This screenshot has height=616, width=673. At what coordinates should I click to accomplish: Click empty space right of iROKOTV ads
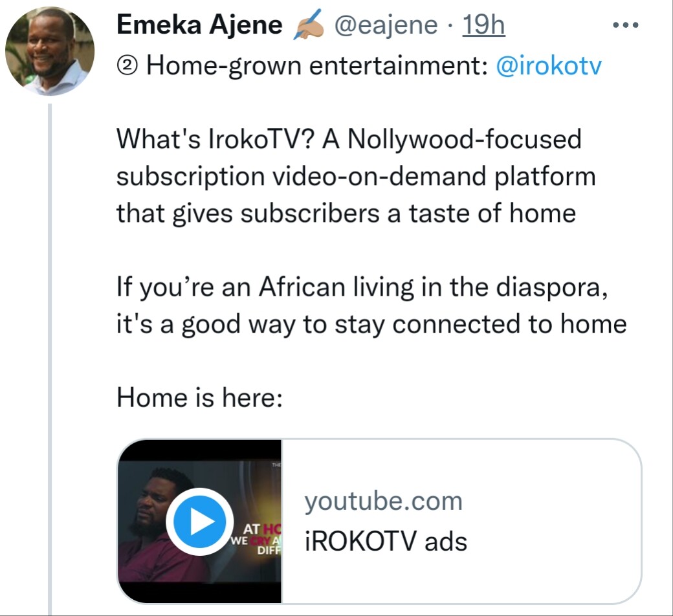557,541
